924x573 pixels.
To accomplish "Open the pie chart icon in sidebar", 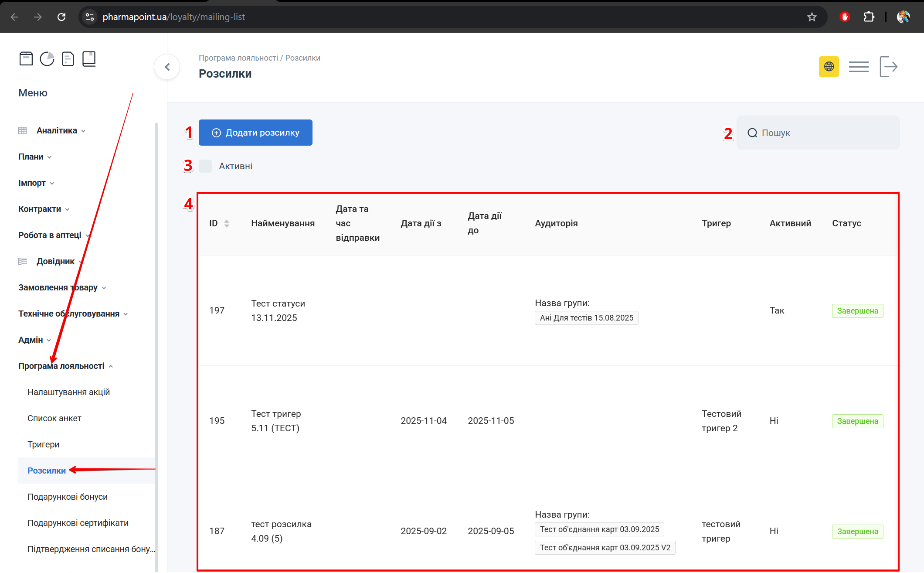I will pos(47,58).
